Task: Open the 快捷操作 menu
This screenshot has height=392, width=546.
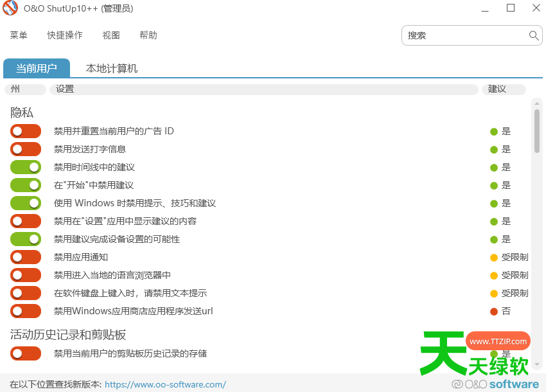Action: click(65, 35)
